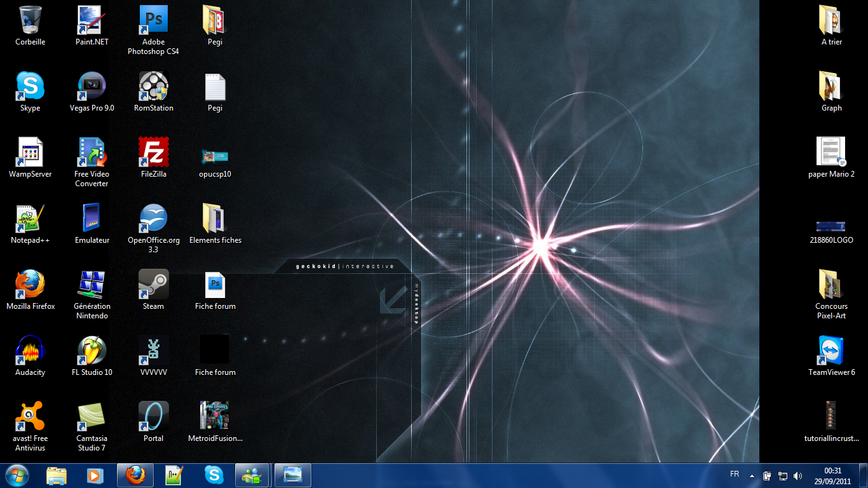Select the RomStation desktop icon
The height and width of the screenshot is (488, 868).
pos(153,86)
